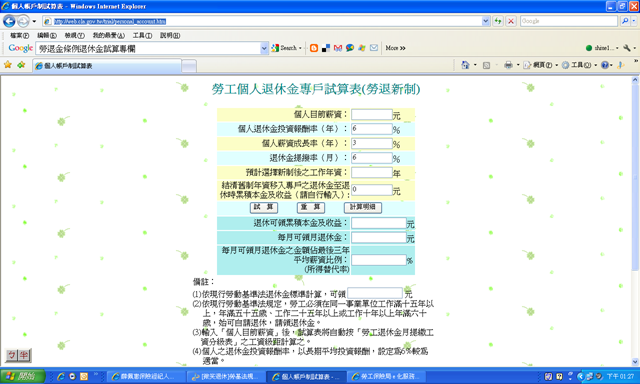Click the 預計選擇新制後之工作年資 field
The height and width of the screenshot is (384, 640).
click(371, 172)
